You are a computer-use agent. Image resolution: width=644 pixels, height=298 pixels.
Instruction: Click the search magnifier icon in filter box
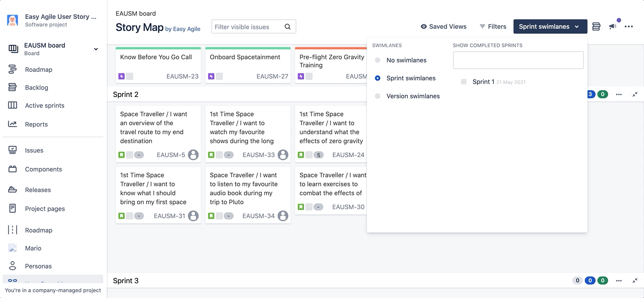click(x=287, y=27)
